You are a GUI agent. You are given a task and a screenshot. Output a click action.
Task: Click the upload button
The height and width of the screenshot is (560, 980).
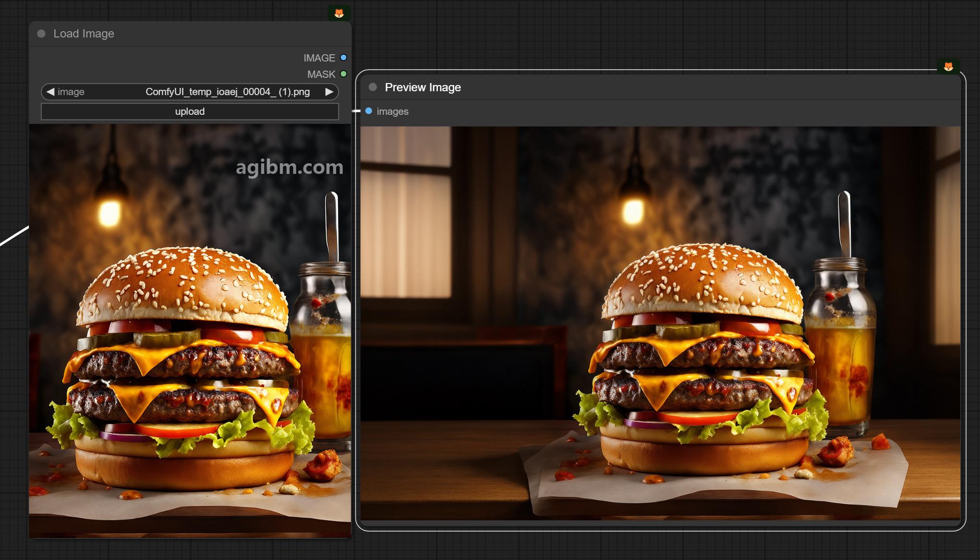[x=190, y=111]
